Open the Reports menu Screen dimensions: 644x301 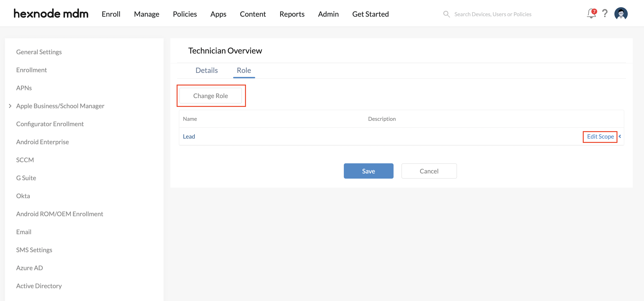pyautogui.click(x=292, y=14)
